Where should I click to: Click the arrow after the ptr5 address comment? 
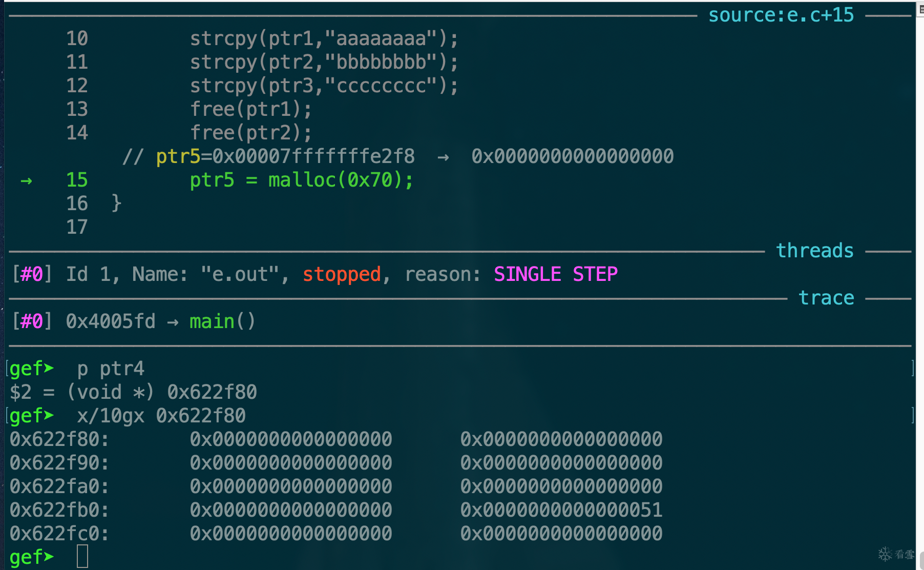(x=443, y=157)
